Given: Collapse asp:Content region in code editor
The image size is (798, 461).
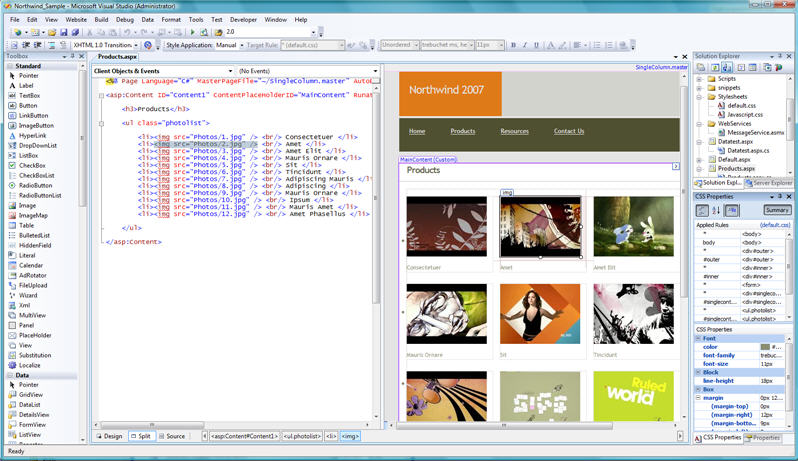Looking at the screenshot, I should click(101, 95).
